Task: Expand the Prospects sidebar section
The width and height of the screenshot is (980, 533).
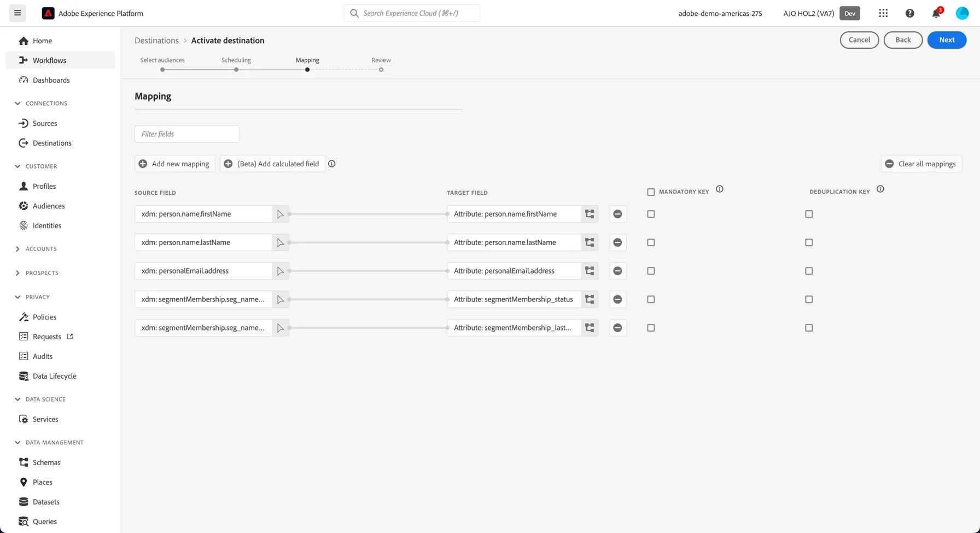Action: point(17,273)
